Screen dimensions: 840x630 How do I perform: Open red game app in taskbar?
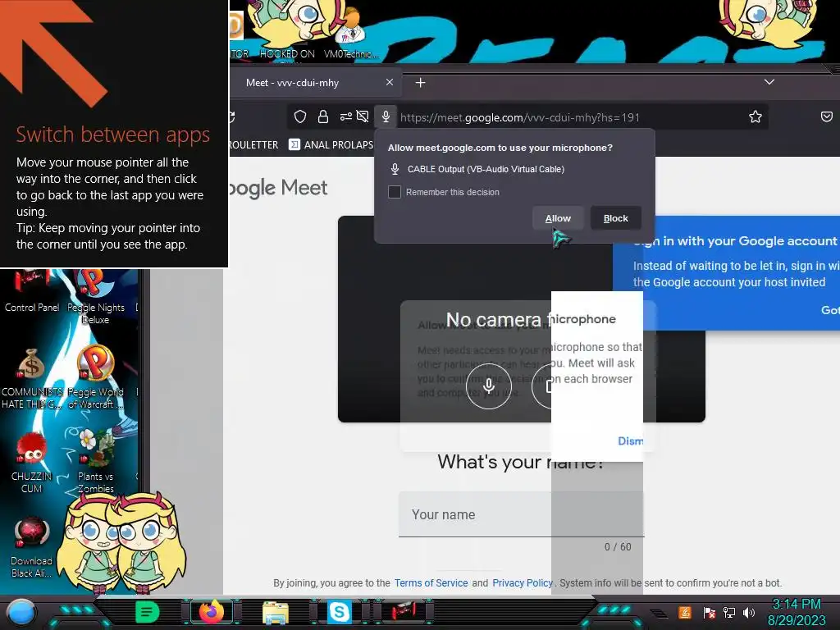(x=402, y=612)
